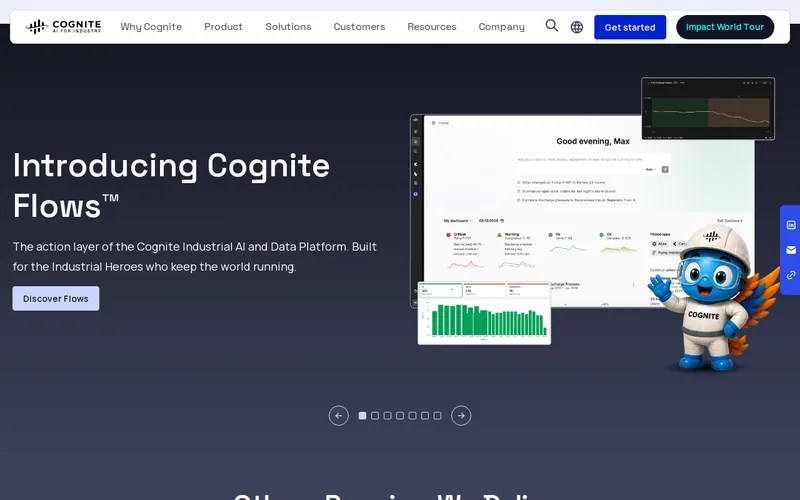Open Resources menu
Image resolution: width=800 pixels, height=500 pixels.
tap(432, 27)
